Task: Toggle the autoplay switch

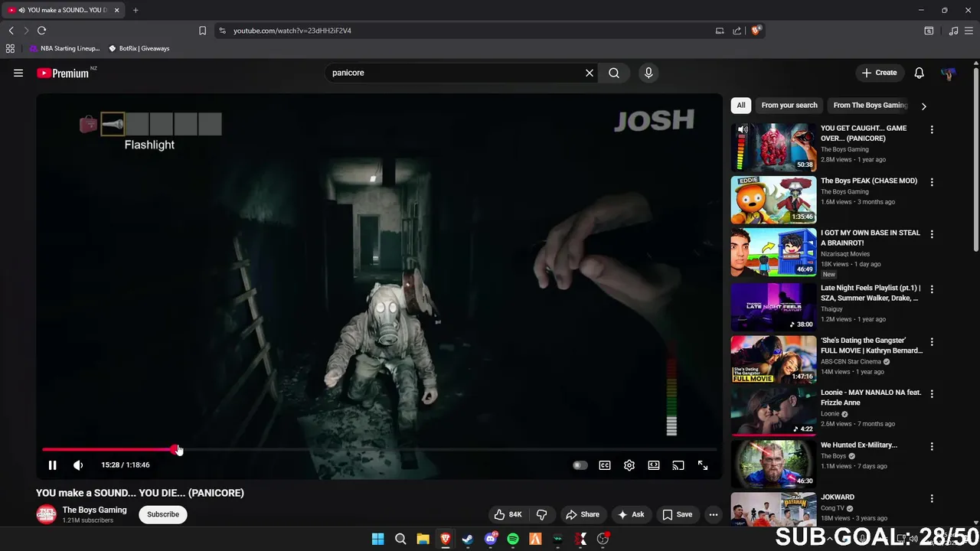Action: point(580,465)
